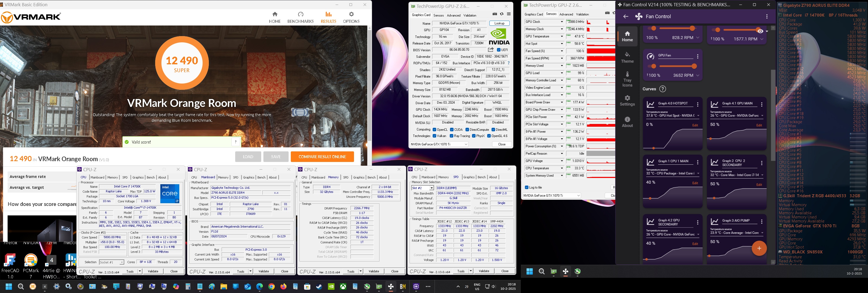Click Lookup button in GPU-Z

[x=499, y=24]
